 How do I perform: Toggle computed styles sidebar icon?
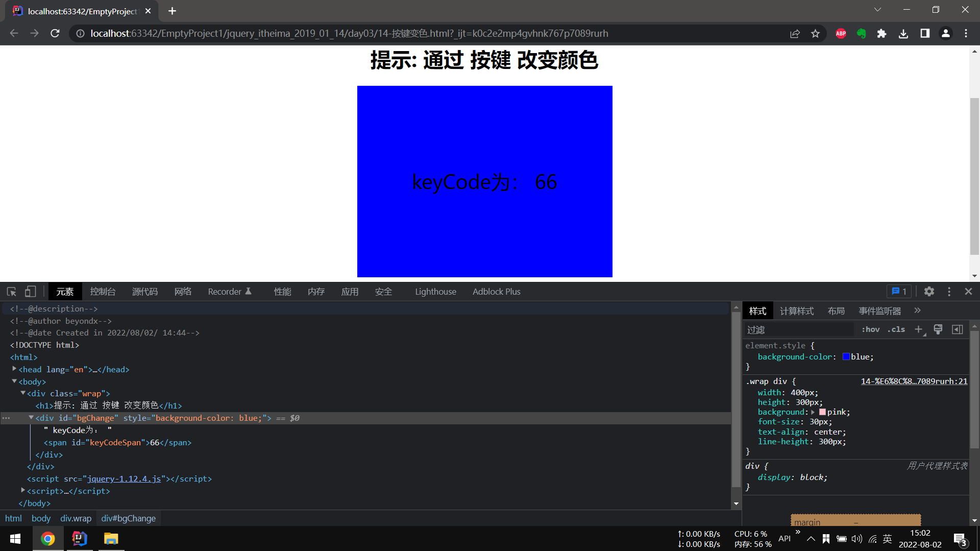(958, 329)
